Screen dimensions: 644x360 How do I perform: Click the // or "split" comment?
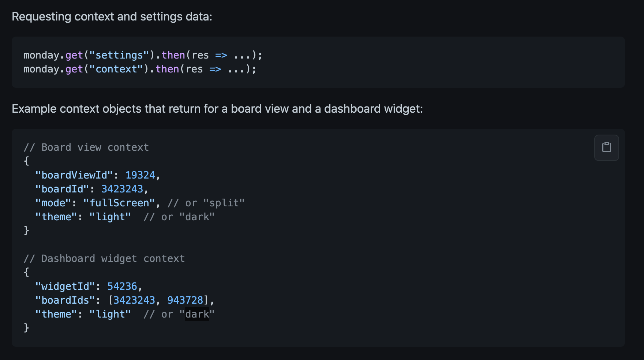tap(206, 203)
